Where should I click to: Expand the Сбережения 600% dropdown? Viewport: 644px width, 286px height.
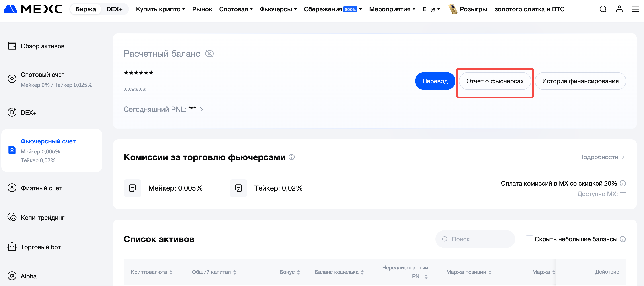pyautogui.click(x=333, y=9)
